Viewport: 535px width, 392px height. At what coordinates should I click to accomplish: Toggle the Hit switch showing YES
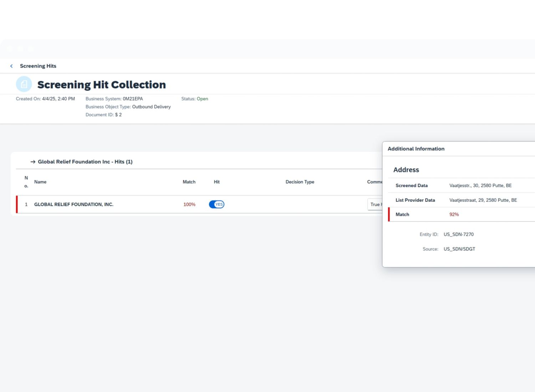coord(216,205)
